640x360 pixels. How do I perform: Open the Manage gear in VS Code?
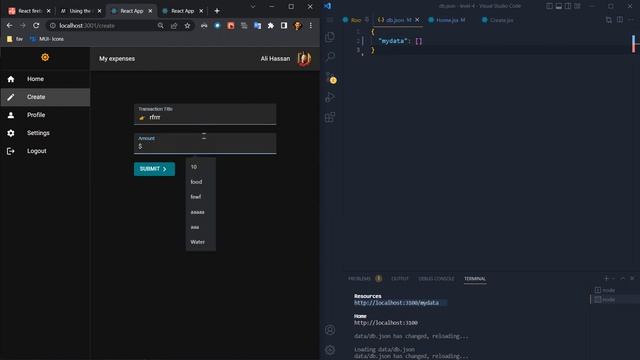coord(330,350)
